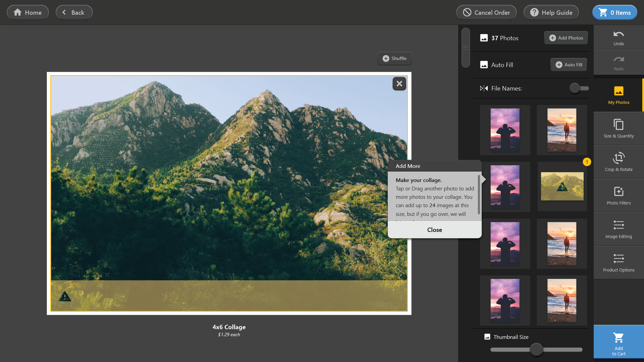Screen dimensions: 644x362
Task: Click the Auto Fill button
Action: coord(569,65)
